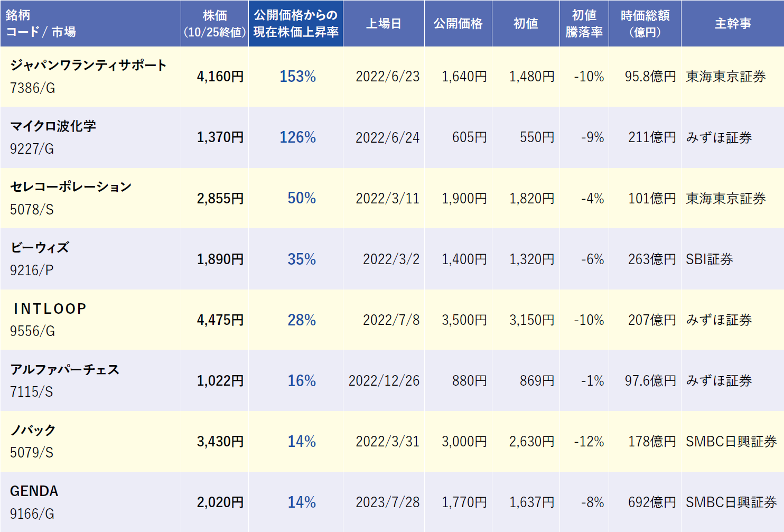This screenshot has height=532, width=784.
Task: Click the 主幹事 column header
Action: coord(732,24)
